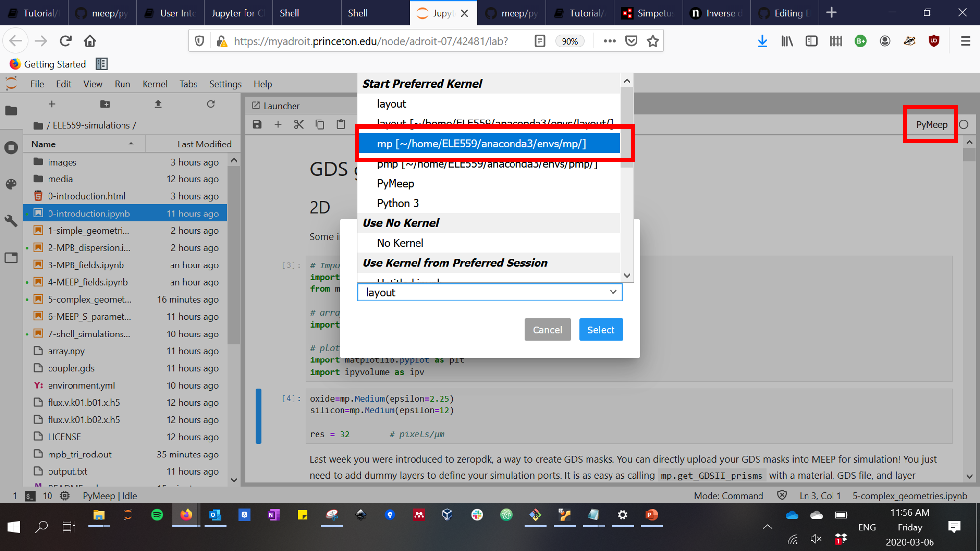Click the upload files icon
This screenshot has width=980, height=551.
tap(158, 104)
